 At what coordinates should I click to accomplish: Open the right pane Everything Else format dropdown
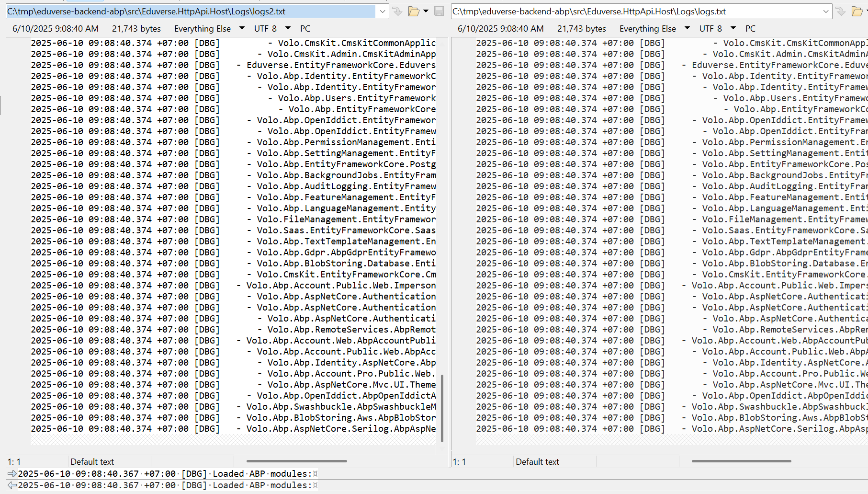pos(687,29)
